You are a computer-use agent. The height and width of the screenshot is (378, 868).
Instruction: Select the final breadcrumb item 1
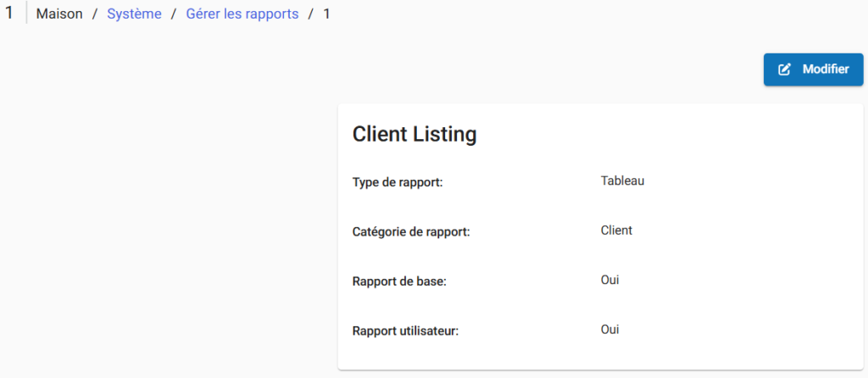[326, 14]
